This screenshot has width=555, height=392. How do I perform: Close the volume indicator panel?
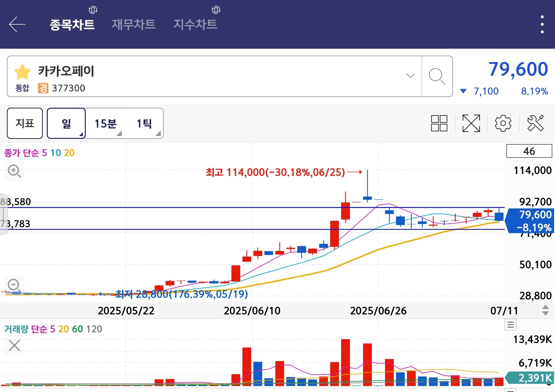(14, 346)
